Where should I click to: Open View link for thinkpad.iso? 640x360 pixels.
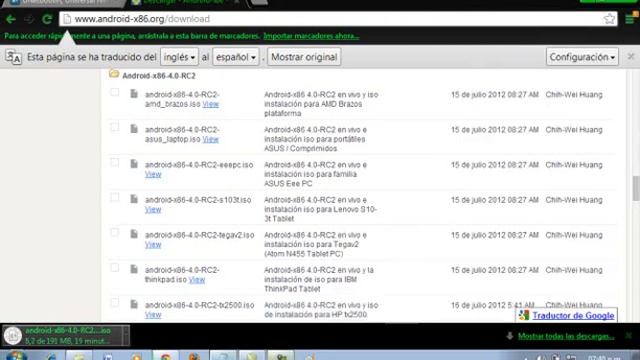197,280
